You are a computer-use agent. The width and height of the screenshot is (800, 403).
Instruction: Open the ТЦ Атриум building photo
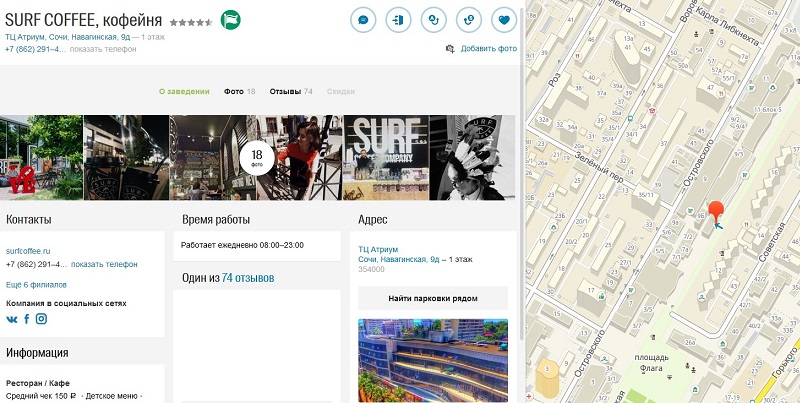pyautogui.click(x=433, y=361)
